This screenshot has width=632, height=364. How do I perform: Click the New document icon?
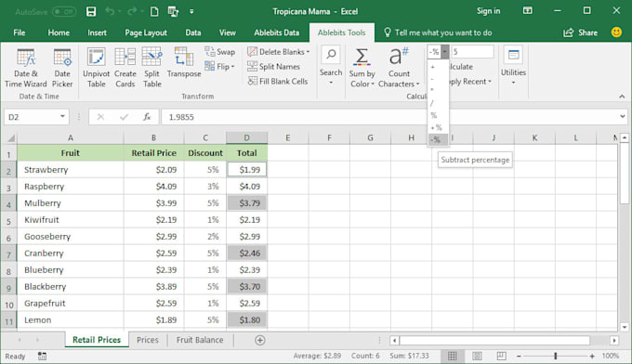coord(154,12)
